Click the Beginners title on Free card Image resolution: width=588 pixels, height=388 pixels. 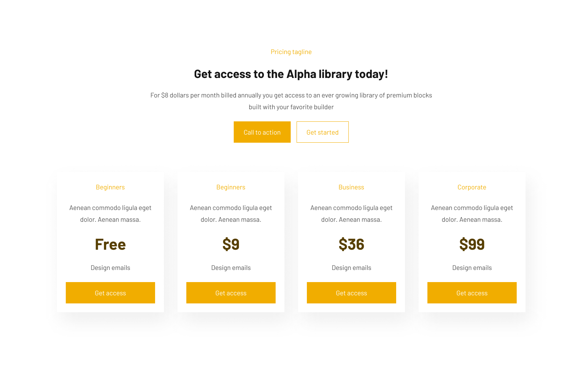(x=110, y=187)
